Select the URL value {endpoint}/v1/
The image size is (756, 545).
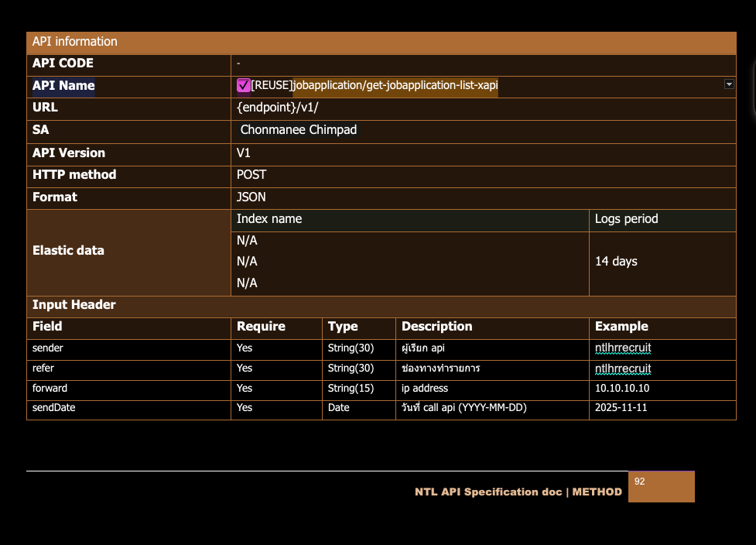pyautogui.click(x=277, y=108)
